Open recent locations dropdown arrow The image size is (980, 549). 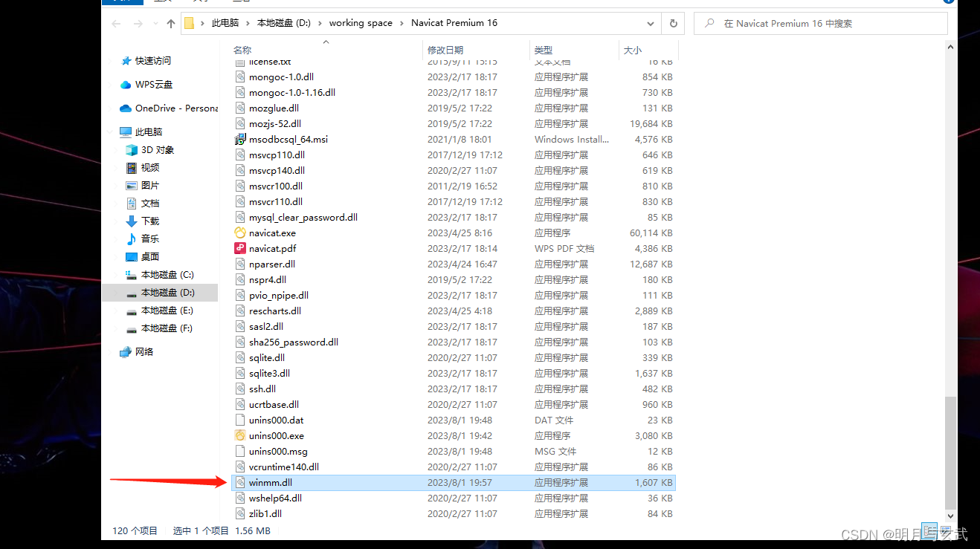click(155, 24)
